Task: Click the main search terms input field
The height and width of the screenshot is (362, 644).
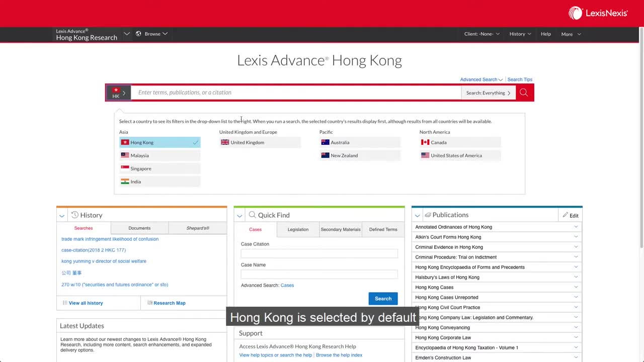Action: (x=296, y=93)
